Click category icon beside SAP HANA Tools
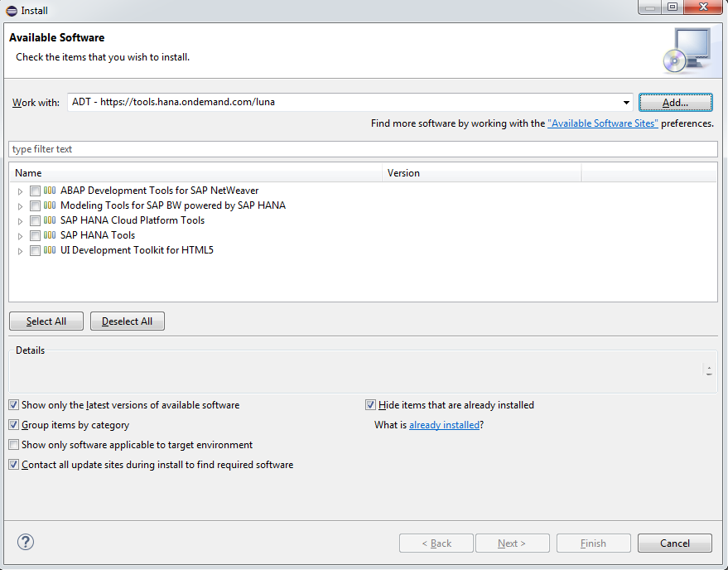The image size is (728, 570). pos(51,235)
